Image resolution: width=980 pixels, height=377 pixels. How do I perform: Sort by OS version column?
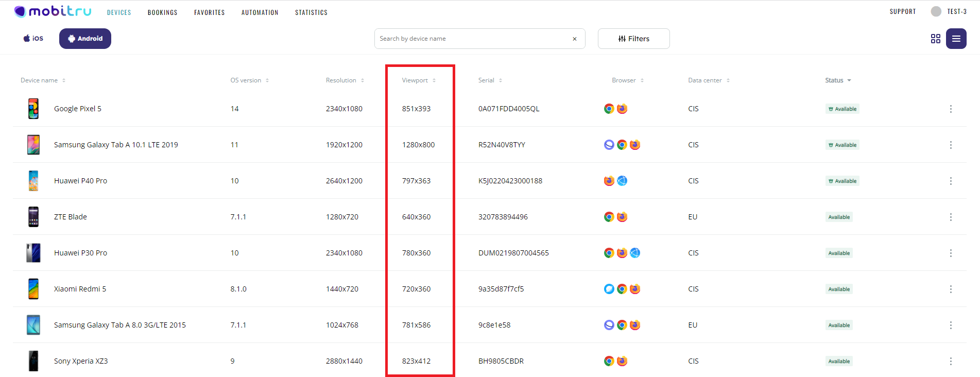[x=250, y=80]
